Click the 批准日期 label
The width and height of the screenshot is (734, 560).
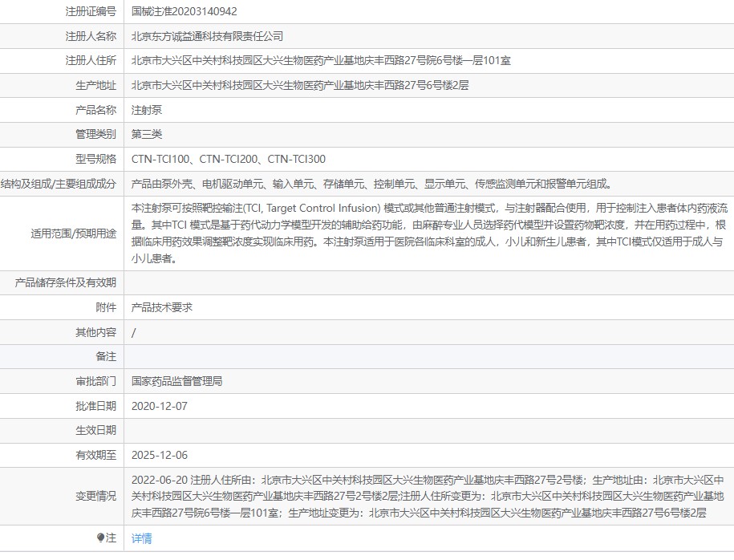point(96,406)
